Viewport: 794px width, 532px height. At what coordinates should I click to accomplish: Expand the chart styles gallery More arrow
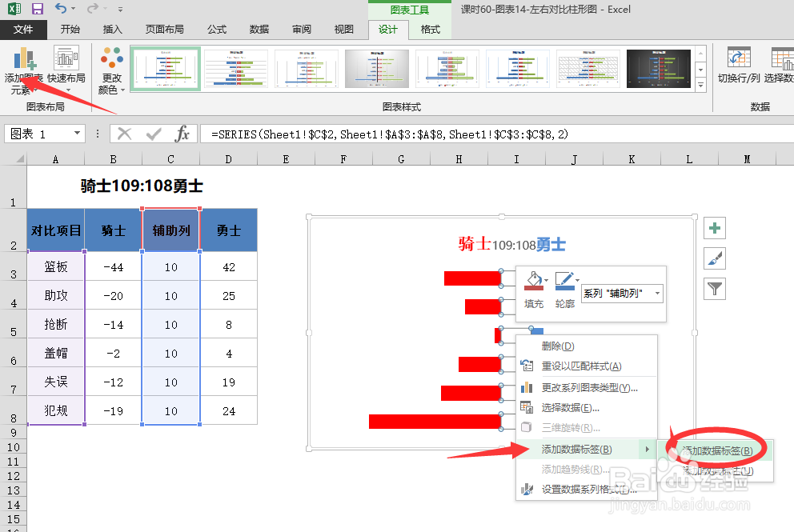pyautogui.click(x=701, y=85)
